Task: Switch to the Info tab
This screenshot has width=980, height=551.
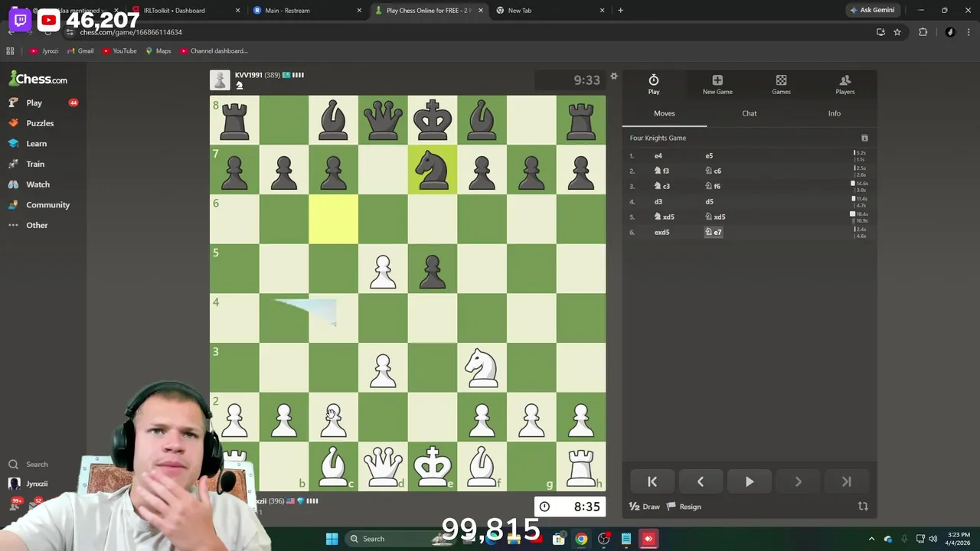Action: tap(835, 113)
